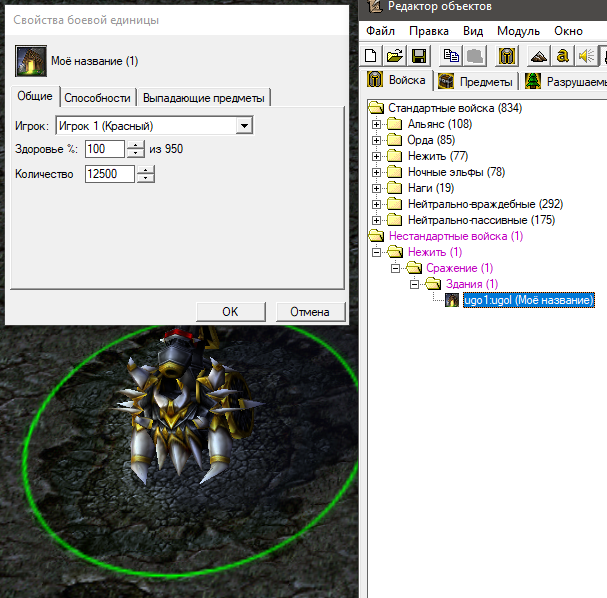Expand the Нейтрально-враждебные (292) folder
The image size is (607, 598).
(376, 204)
